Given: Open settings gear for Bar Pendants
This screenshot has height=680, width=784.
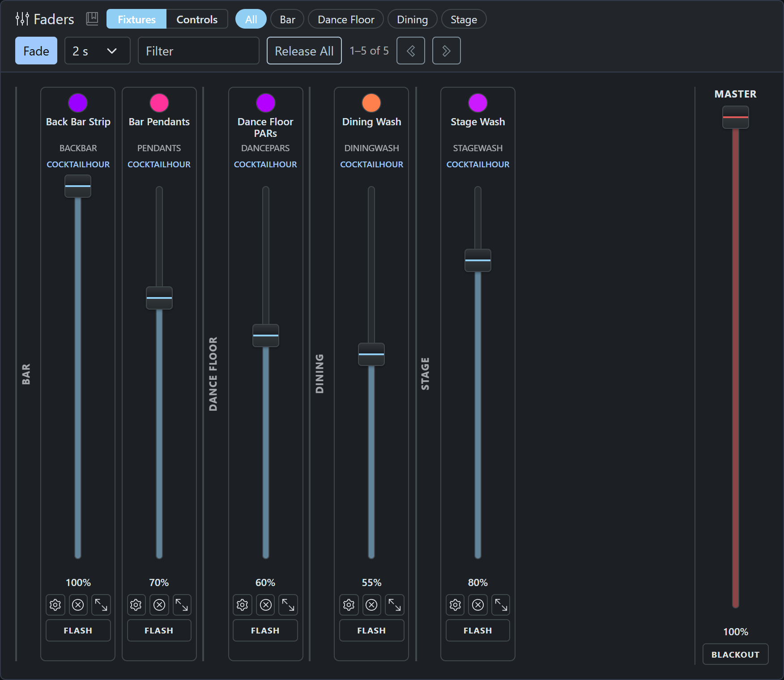Looking at the screenshot, I should pyautogui.click(x=136, y=605).
